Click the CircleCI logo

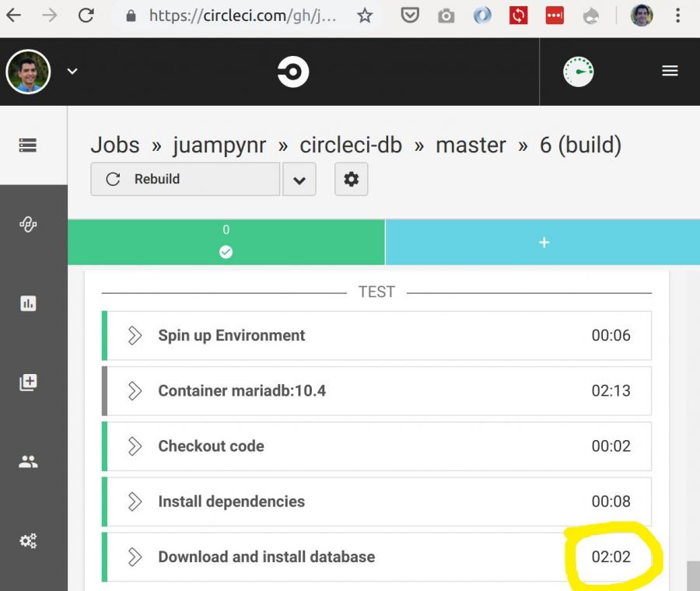(293, 72)
